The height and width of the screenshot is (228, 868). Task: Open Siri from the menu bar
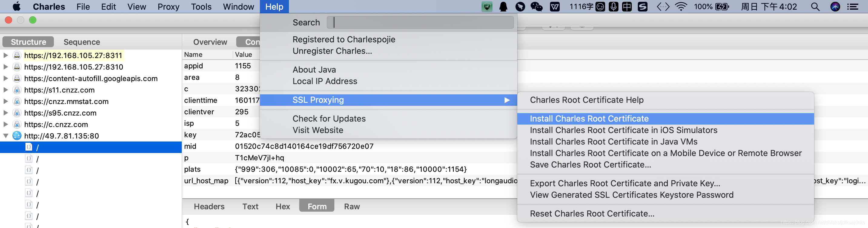835,7
